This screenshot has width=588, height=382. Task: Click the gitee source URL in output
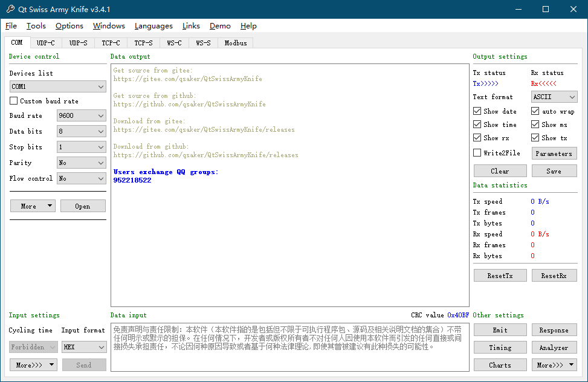(x=188, y=79)
